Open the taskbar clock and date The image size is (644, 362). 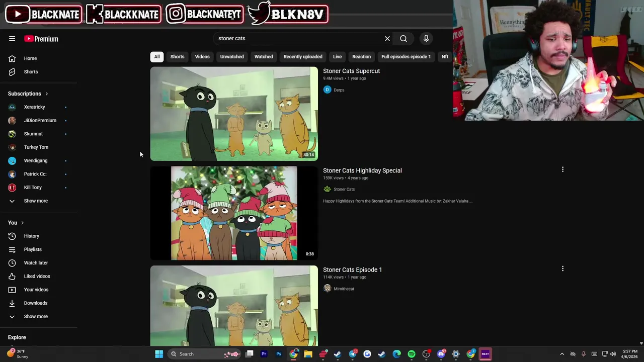tap(630, 354)
